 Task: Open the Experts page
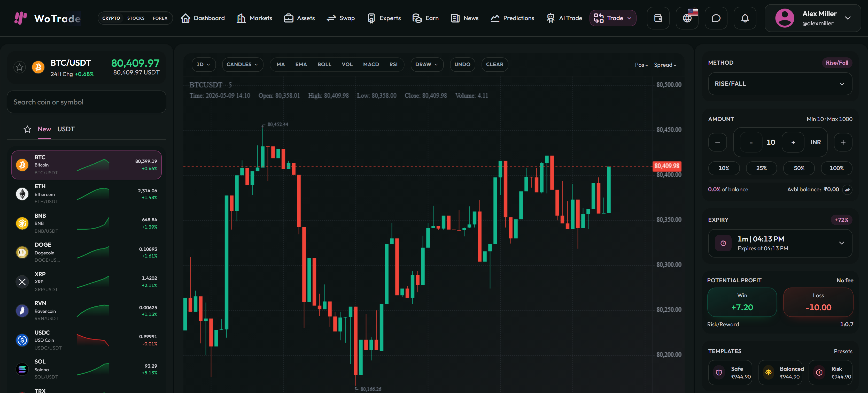point(384,18)
